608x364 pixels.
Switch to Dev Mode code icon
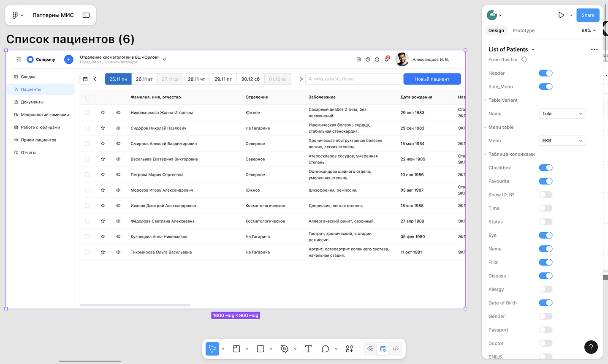(396, 349)
